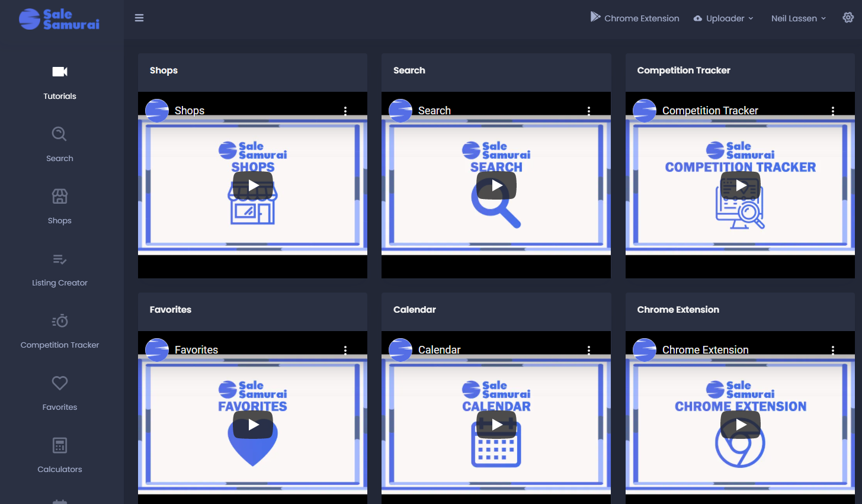
Task: Open Search video channel avatar
Action: 400,111
